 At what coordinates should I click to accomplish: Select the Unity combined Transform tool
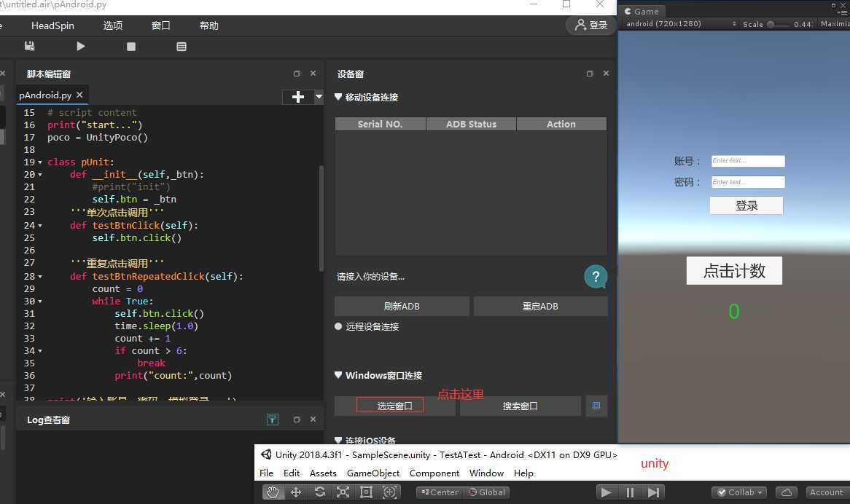pyautogui.click(x=390, y=492)
